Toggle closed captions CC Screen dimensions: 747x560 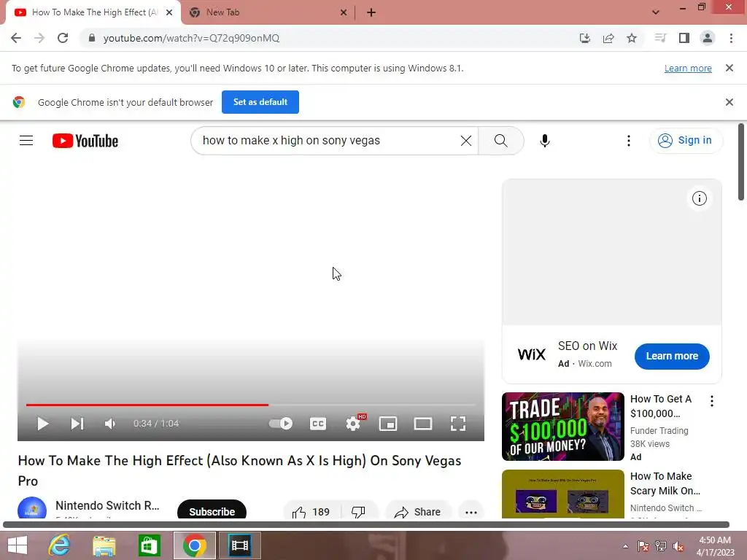pos(318,424)
